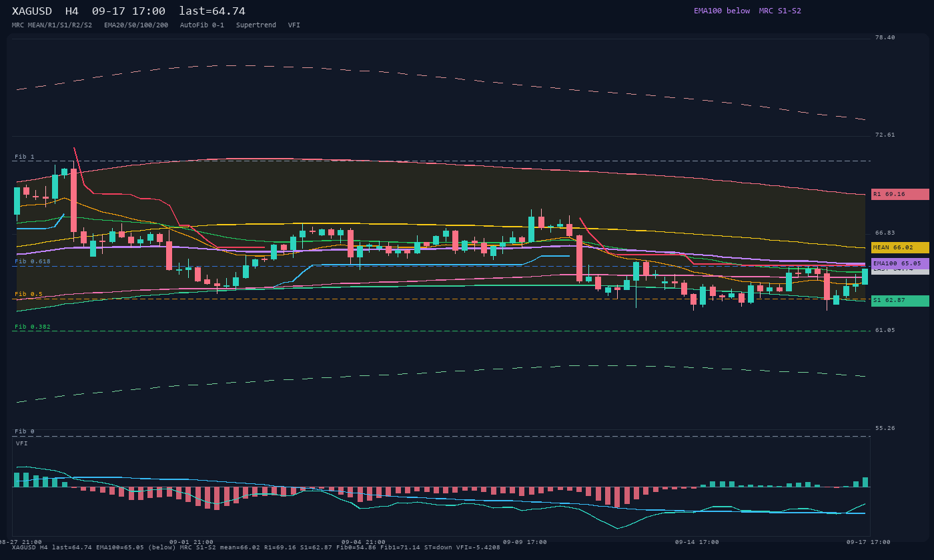934x560 pixels.
Task: Click the VFI entry in the indicator legend
Action: coord(294,25)
